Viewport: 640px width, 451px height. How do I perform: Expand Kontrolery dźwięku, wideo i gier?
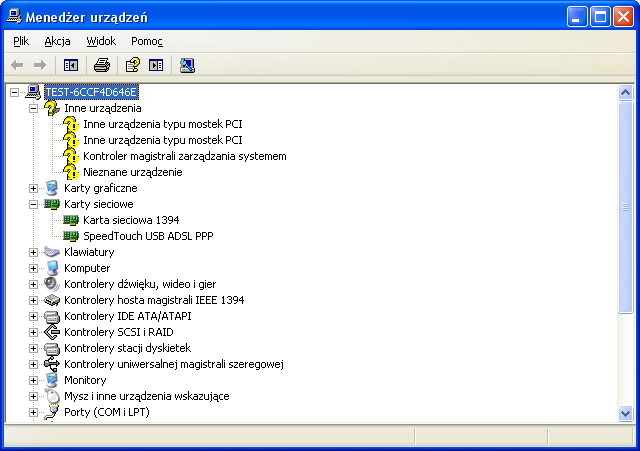pos(33,284)
